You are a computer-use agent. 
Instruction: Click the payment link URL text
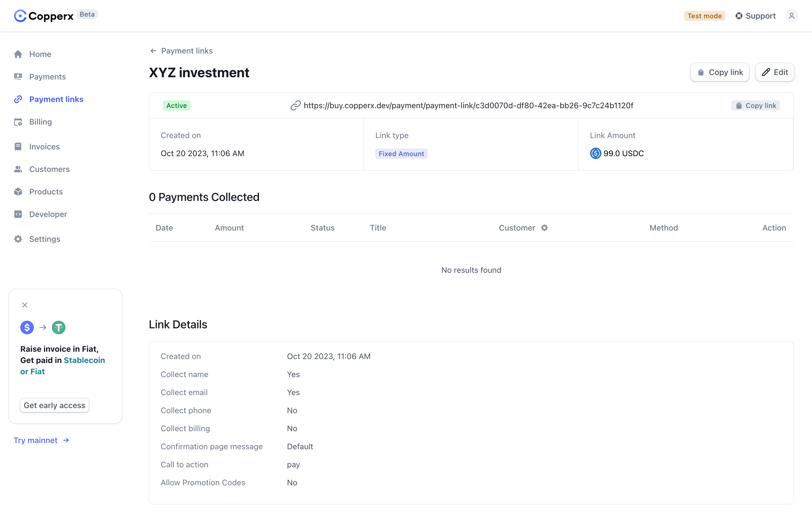[x=468, y=105]
